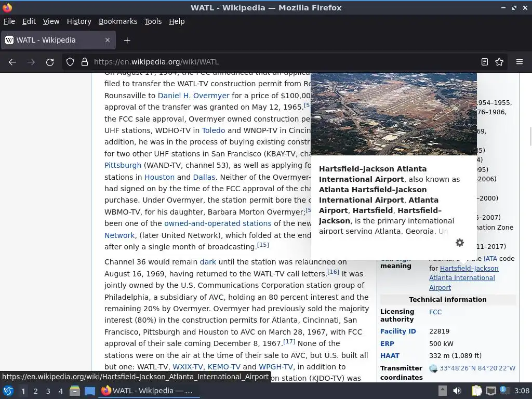532x399 pixels.
Task: Open the Edit menu
Action: click(29, 21)
